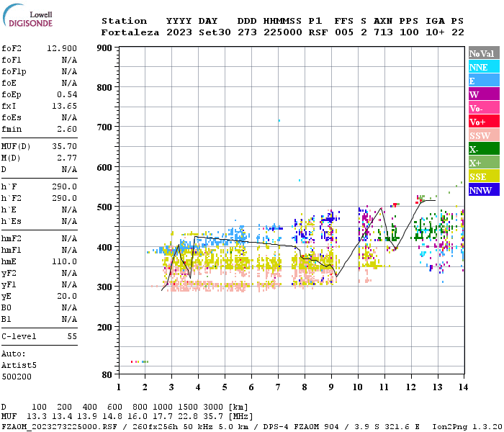
Task: Click the 900 km y-axis label
Action: (104, 48)
